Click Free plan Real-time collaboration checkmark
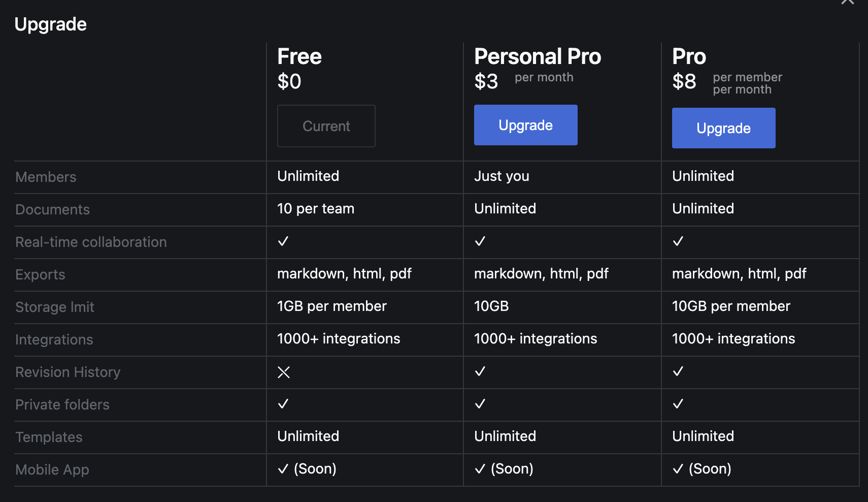The image size is (868, 502). coord(283,241)
